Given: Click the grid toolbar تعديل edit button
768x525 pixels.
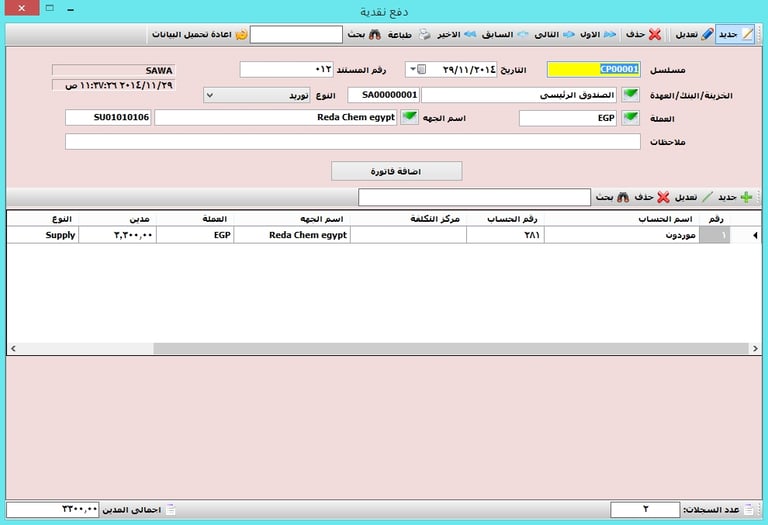Looking at the screenshot, I should point(694,197).
